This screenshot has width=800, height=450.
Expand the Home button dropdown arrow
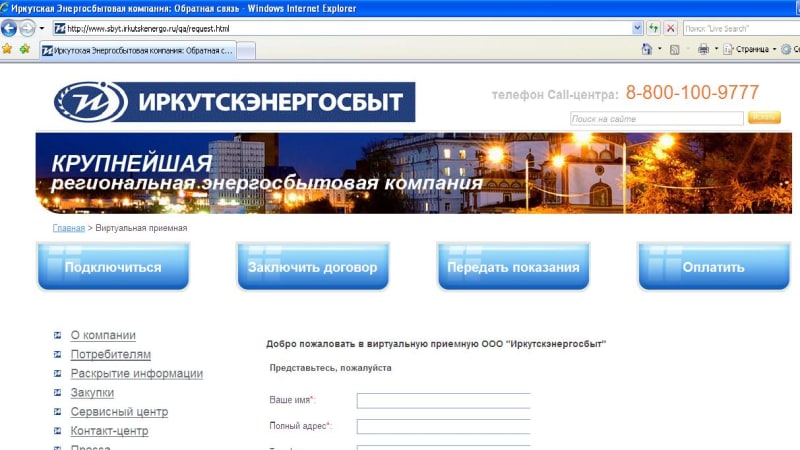[x=660, y=49]
